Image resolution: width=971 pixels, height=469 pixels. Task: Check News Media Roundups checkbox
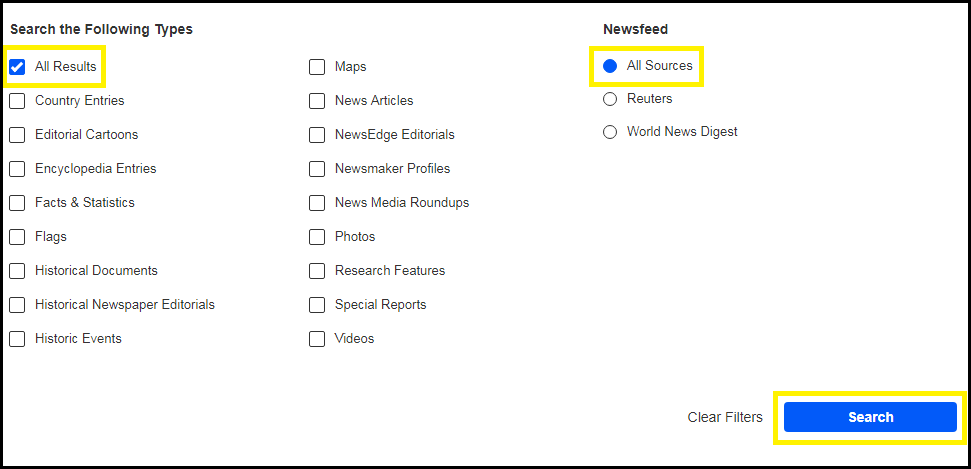[317, 203]
